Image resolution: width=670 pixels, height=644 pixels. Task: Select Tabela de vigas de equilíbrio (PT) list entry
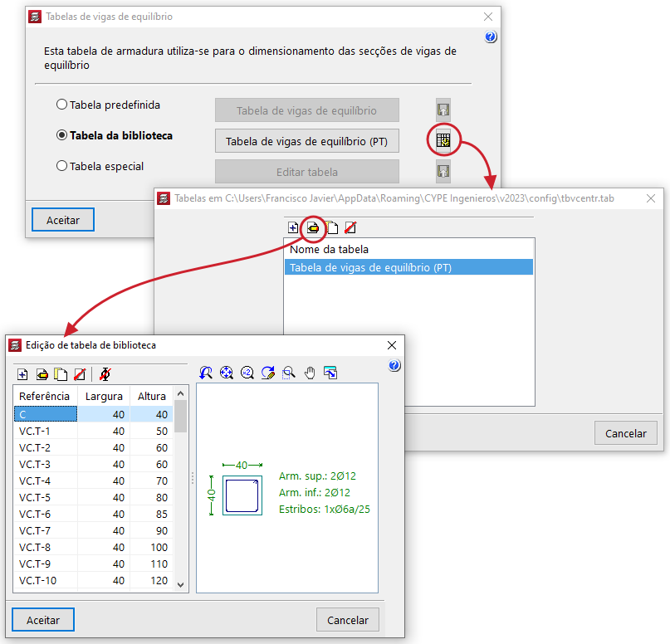click(408, 267)
